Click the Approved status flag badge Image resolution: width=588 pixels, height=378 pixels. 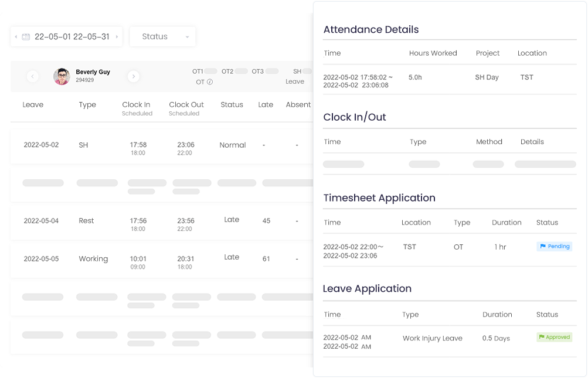click(x=554, y=337)
